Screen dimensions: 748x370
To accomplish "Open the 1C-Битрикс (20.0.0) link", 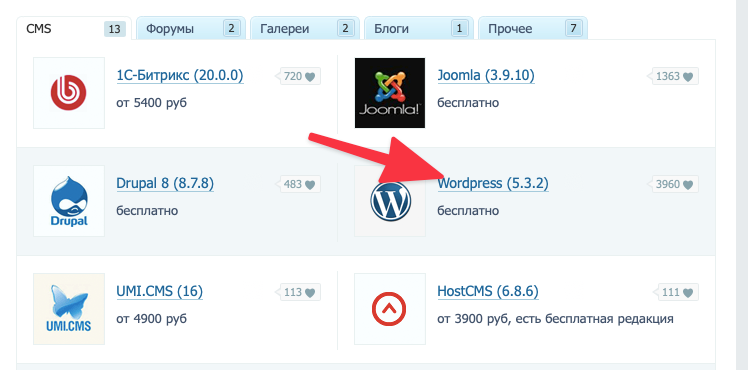I will click(180, 75).
